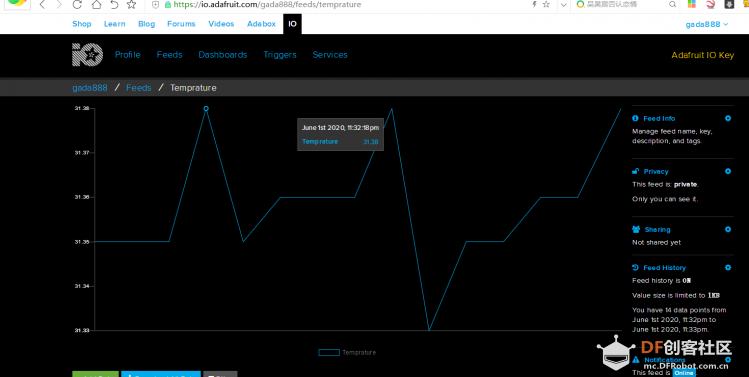Click Temprature breadcrumb text
The image size is (749, 377).
(193, 88)
